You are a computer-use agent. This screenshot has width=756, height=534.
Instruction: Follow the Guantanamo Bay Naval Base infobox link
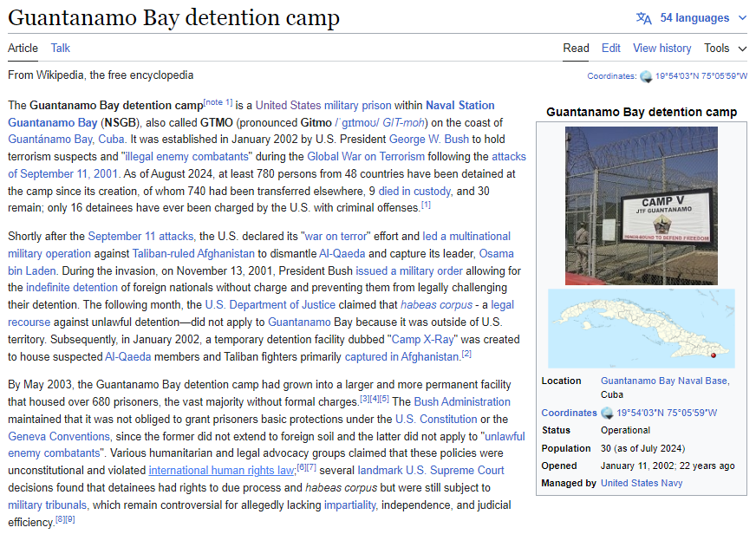click(665, 381)
